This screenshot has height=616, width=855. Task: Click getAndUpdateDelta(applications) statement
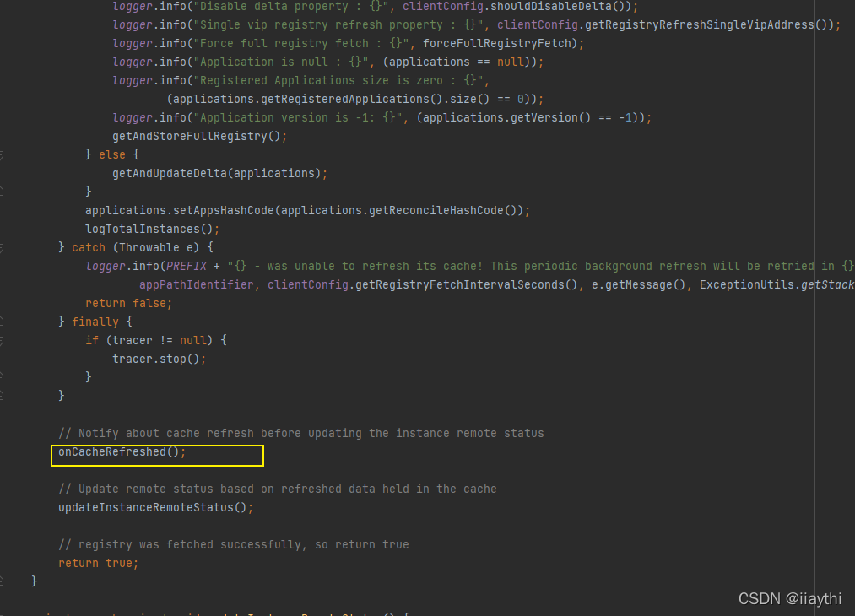[219, 173]
